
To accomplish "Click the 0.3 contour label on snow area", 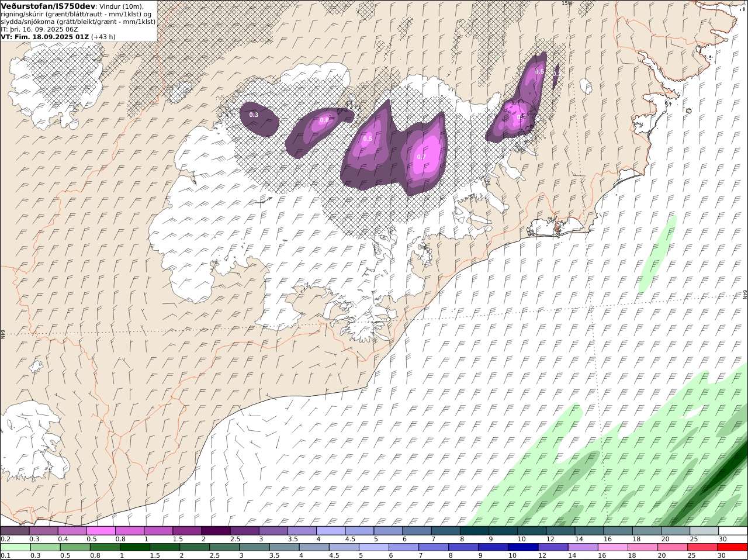I will [x=254, y=115].
